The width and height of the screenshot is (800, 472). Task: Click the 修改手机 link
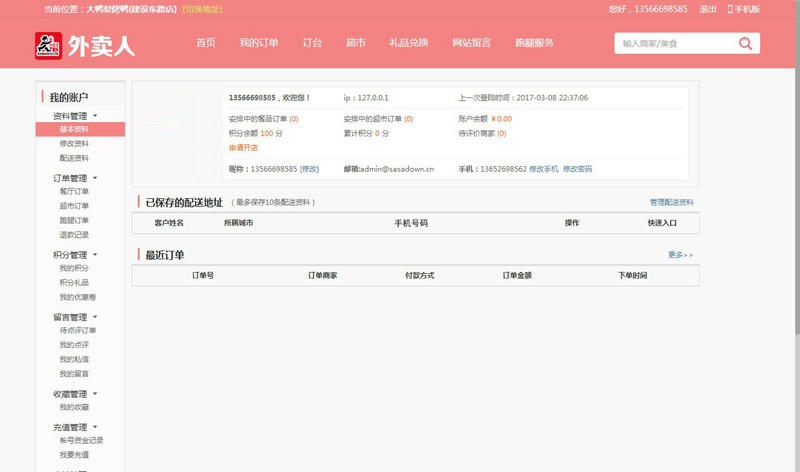[x=543, y=169]
